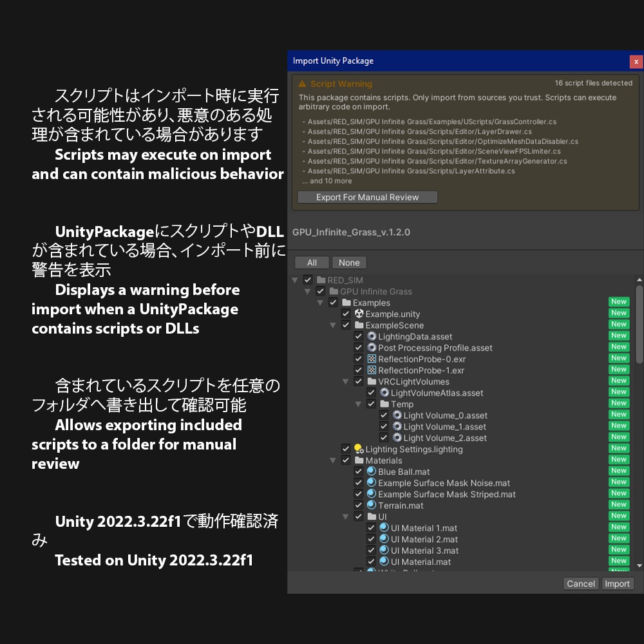The image size is (644, 644).
Task: Click the LightVolumeAtlas.asset icon
Action: pos(384,393)
